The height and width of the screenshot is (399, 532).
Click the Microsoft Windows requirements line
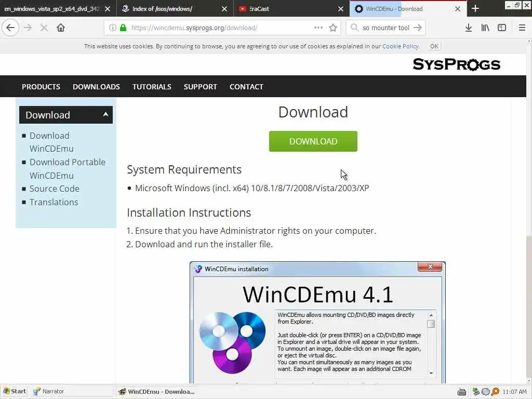[252, 188]
